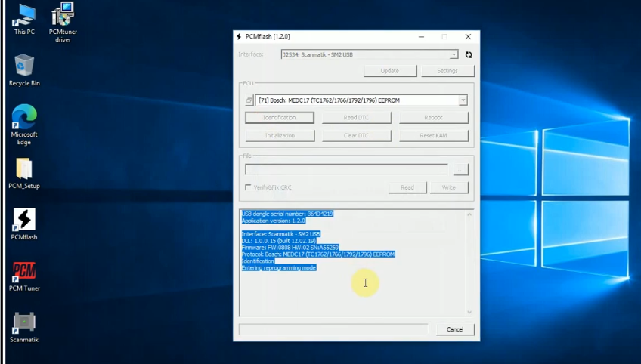This screenshot has width=641, height=364.
Task: Click the Write file button
Action: (x=449, y=187)
